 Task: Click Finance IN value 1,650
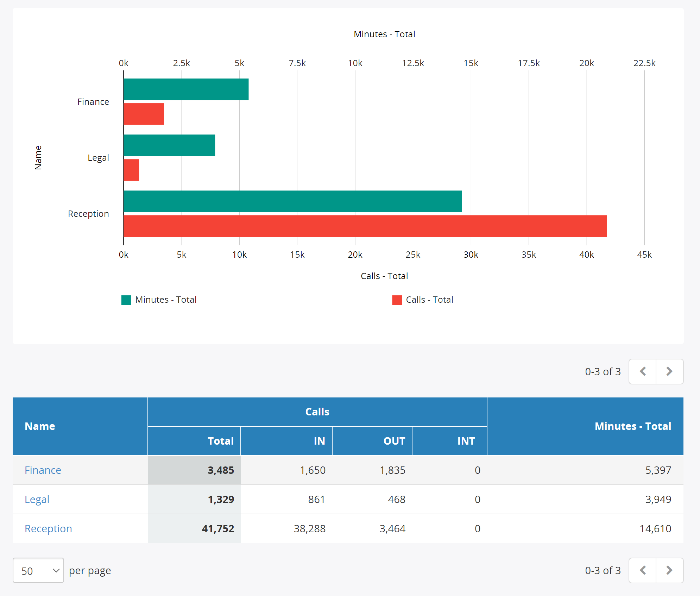click(313, 470)
